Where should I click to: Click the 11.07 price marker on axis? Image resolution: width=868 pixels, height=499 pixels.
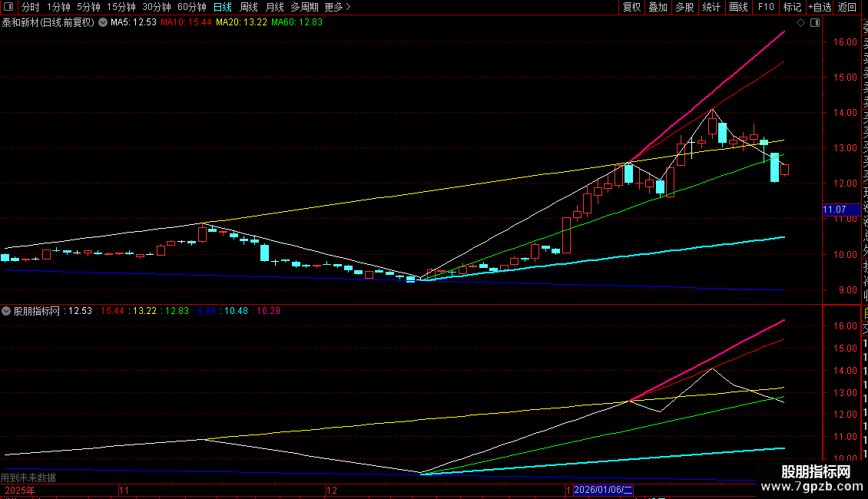pyautogui.click(x=841, y=210)
